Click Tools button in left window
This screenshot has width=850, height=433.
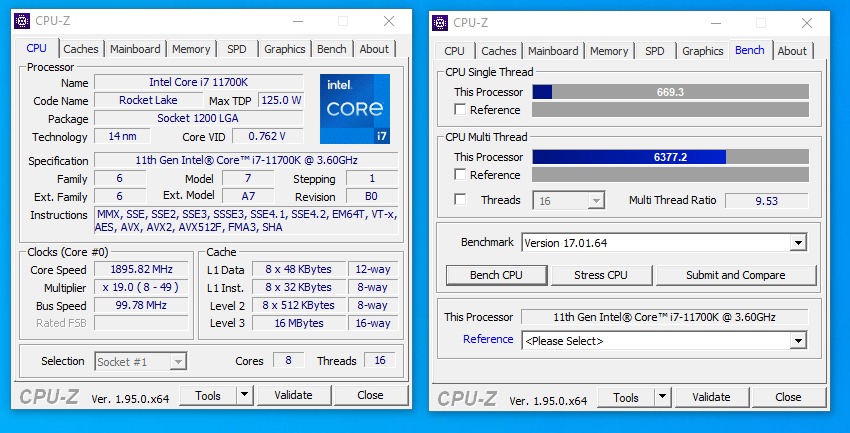208,396
